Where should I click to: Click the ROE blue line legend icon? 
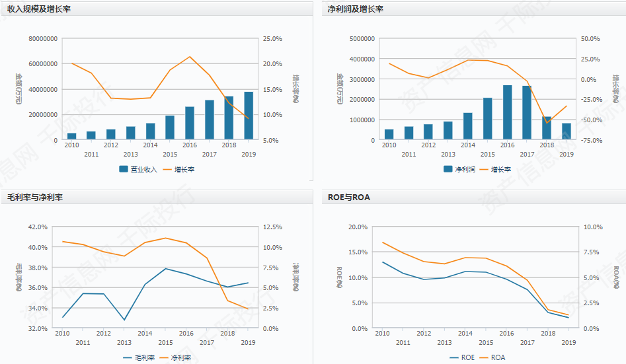click(x=453, y=357)
